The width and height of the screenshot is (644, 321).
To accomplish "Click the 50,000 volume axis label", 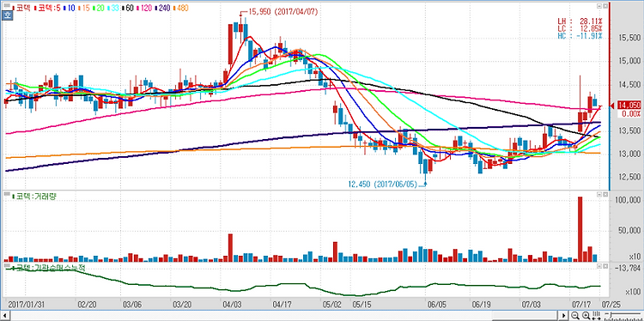I will point(629,230).
